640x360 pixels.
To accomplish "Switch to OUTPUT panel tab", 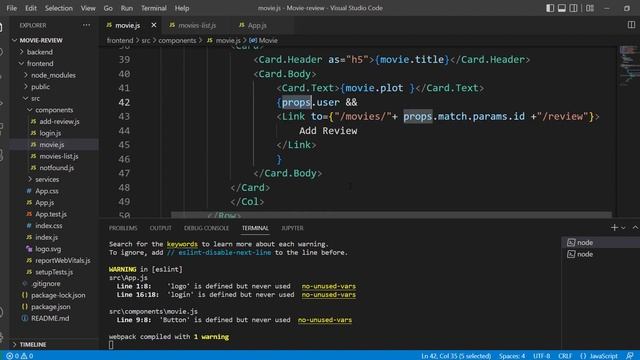I will [160, 228].
